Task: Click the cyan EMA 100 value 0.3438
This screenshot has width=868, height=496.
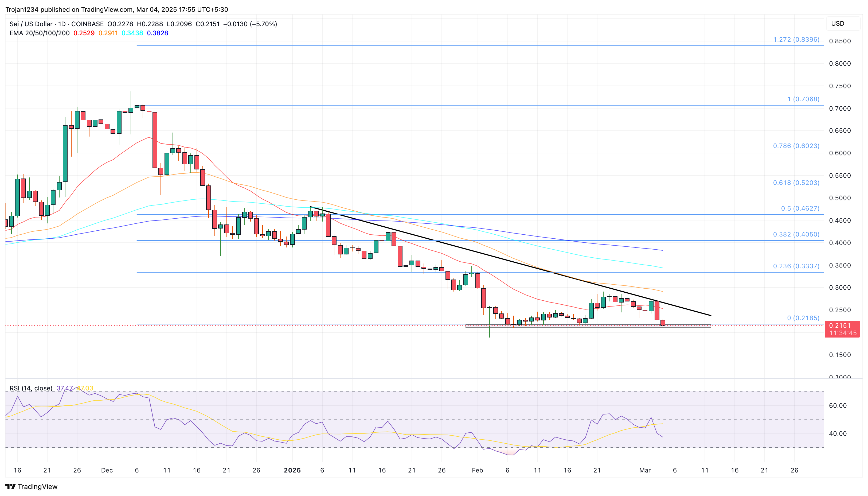Action: point(132,33)
